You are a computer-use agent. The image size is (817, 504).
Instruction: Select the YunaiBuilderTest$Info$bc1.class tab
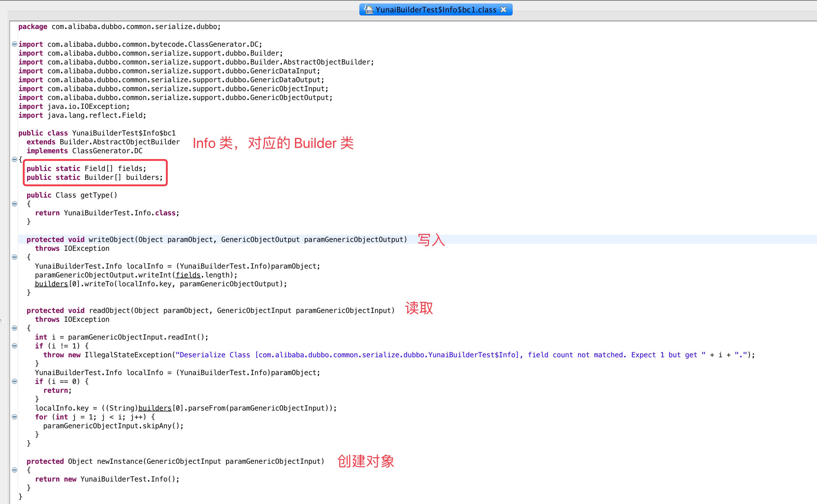coord(436,10)
